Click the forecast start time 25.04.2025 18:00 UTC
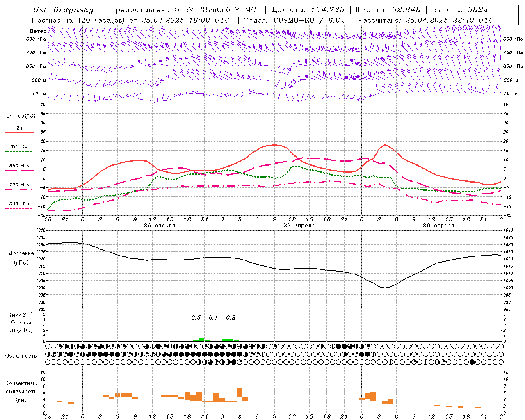Image resolution: width=525 pixels, height=420 pixels. click(185, 20)
